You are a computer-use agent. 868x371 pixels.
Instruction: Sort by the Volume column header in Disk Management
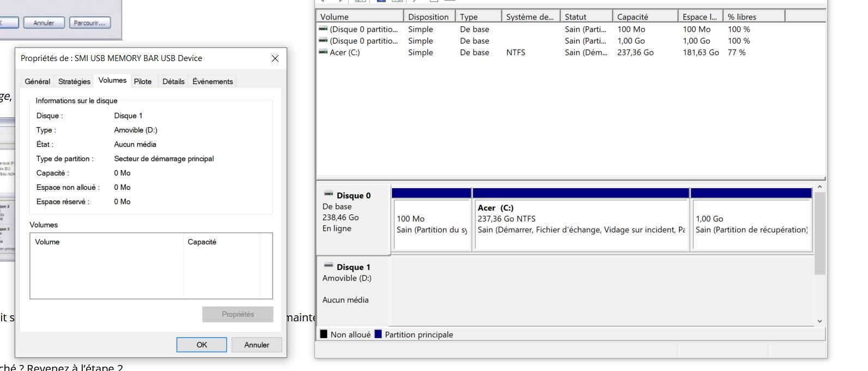(360, 17)
